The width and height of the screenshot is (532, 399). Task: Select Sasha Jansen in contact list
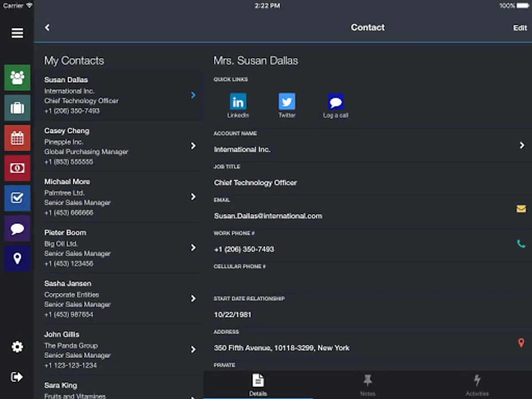pos(119,299)
